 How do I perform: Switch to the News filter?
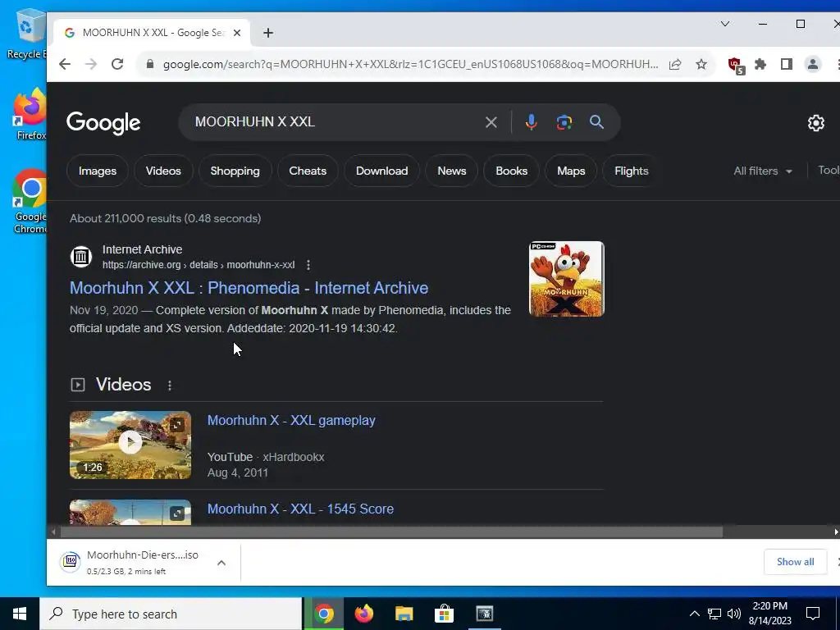[x=452, y=171]
